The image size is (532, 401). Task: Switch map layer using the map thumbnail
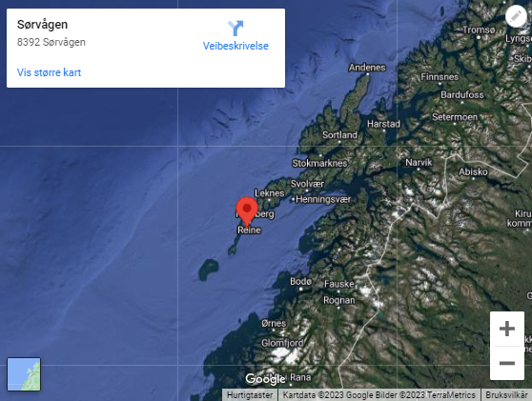coord(24,374)
